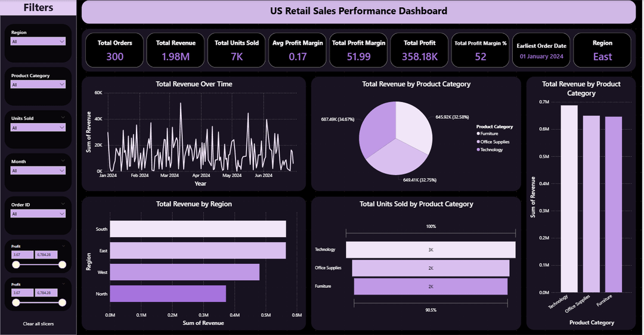Click the chevron icon beside Order ID title
Image resolution: width=644 pixels, height=335 pixels.
point(63,204)
